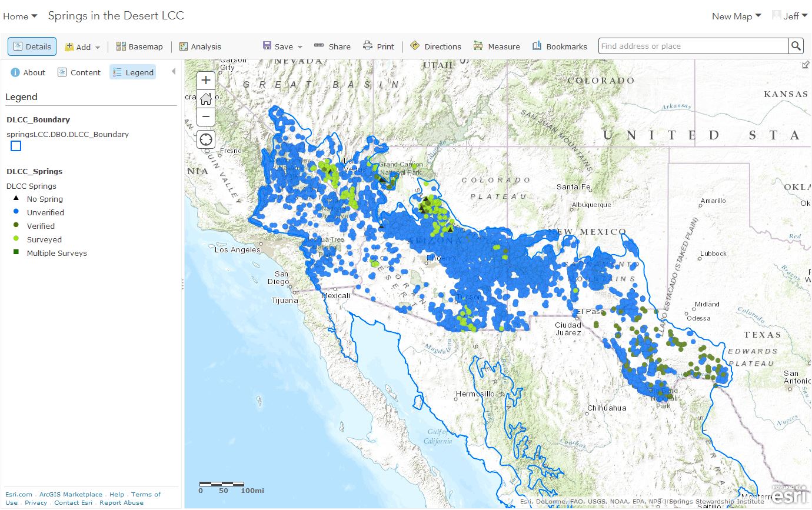Click the Esri logo on map
812x510 pixels.
click(790, 495)
